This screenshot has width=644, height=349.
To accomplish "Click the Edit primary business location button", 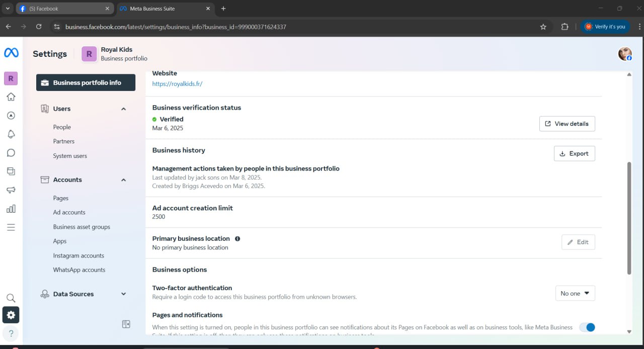I will 578,242.
